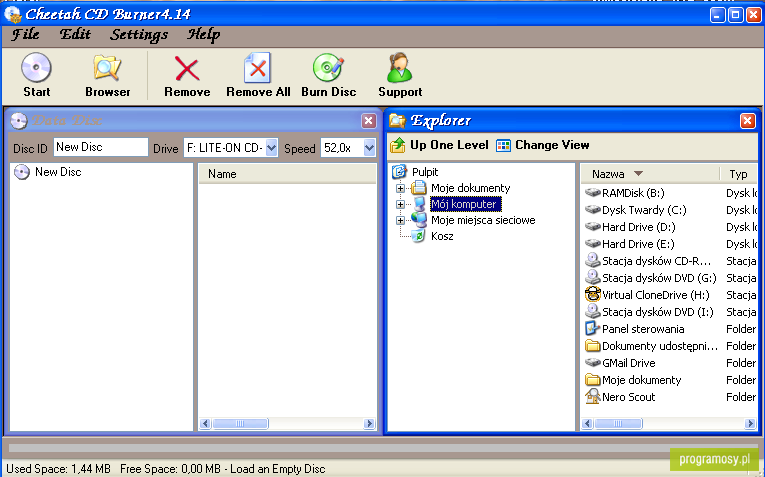Open Support from the toolbar
This screenshot has width=765, height=477.
click(x=400, y=67)
